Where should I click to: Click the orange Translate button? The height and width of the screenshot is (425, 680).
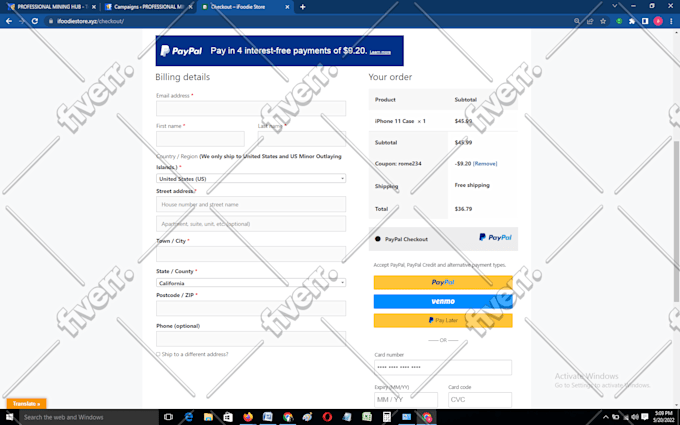pyautogui.click(x=26, y=403)
